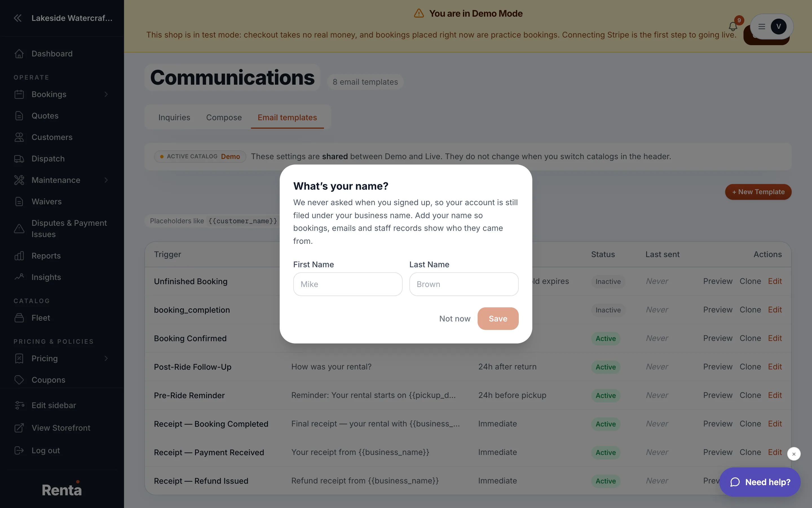Edit the Unfinished Booking template
812x508 pixels.
pyautogui.click(x=775, y=281)
